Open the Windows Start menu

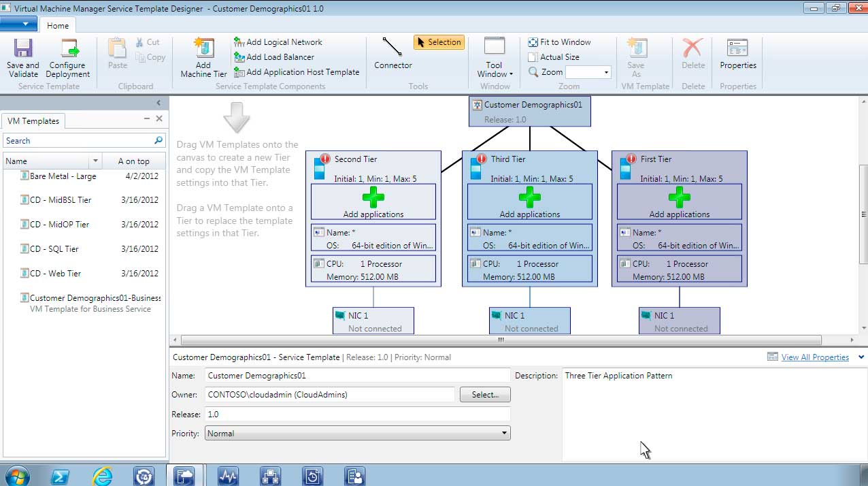16,476
